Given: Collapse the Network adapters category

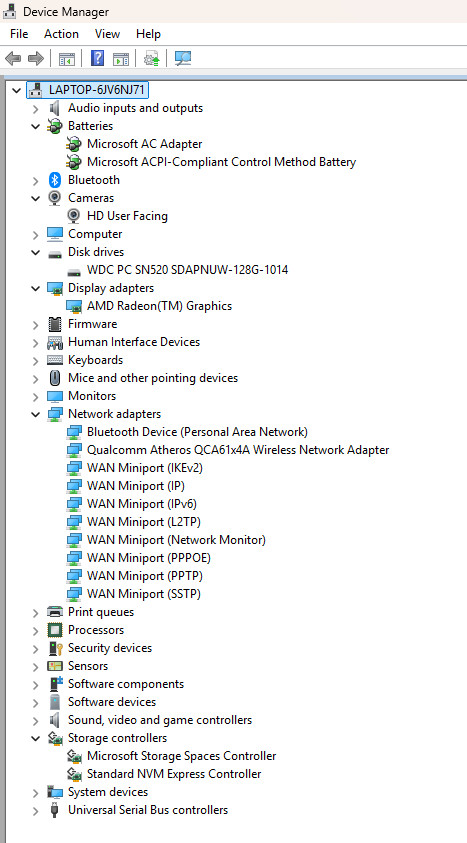Looking at the screenshot, I should [35, 414].
